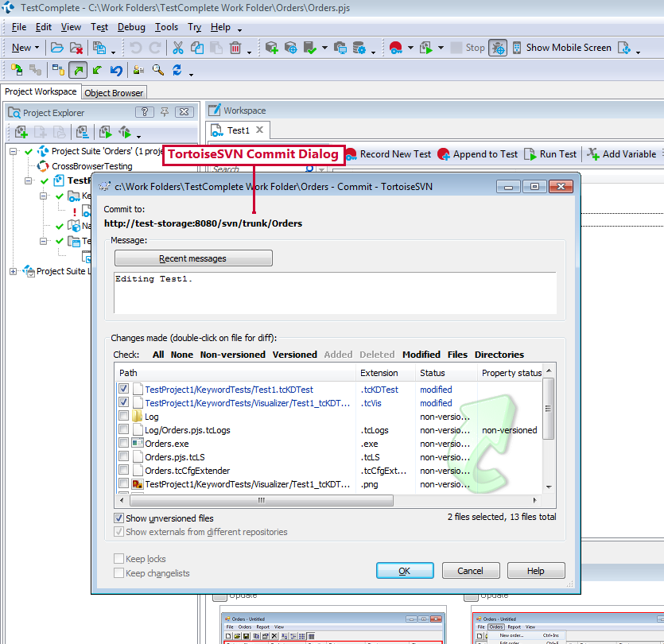Screen dimensions: 664x644
Task: Click the box icon with green plus in the toolbar
Action: pos(271,48)
